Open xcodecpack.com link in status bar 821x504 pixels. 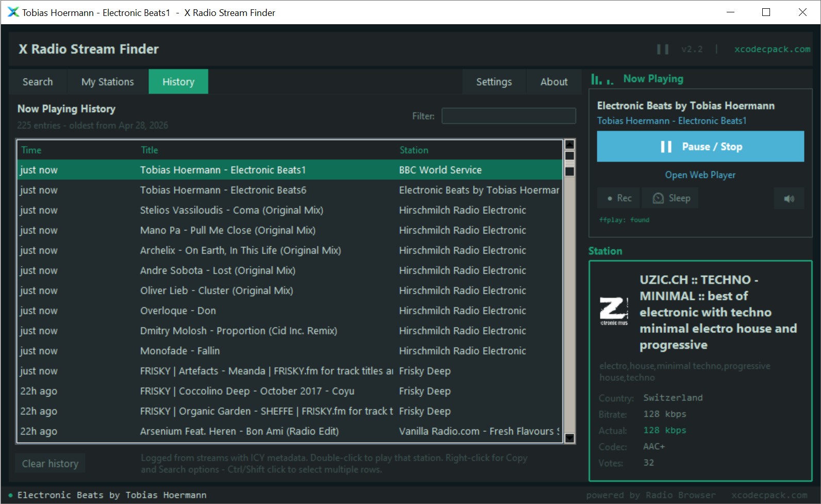pos(769,495)
